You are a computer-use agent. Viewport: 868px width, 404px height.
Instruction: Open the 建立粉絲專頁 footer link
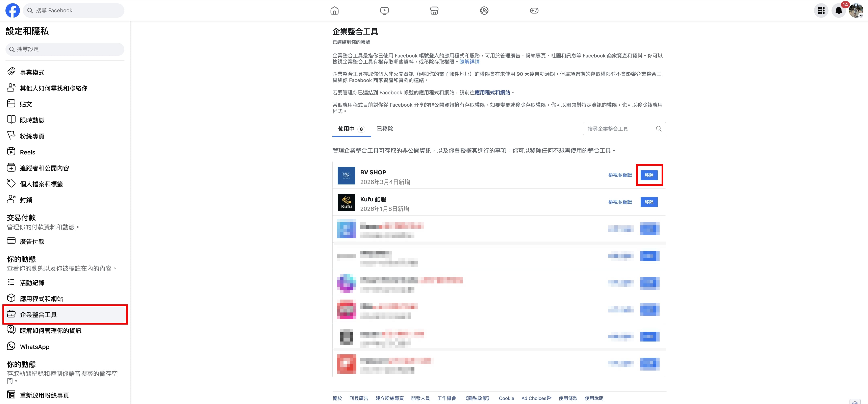pos(389,398)
